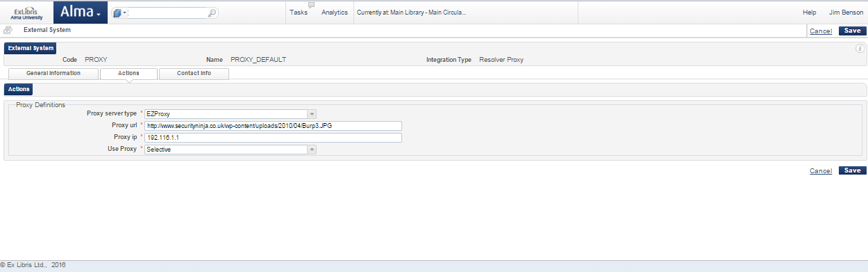
Task: Click the magnifier search icon
Action: (x=212, y=13)
